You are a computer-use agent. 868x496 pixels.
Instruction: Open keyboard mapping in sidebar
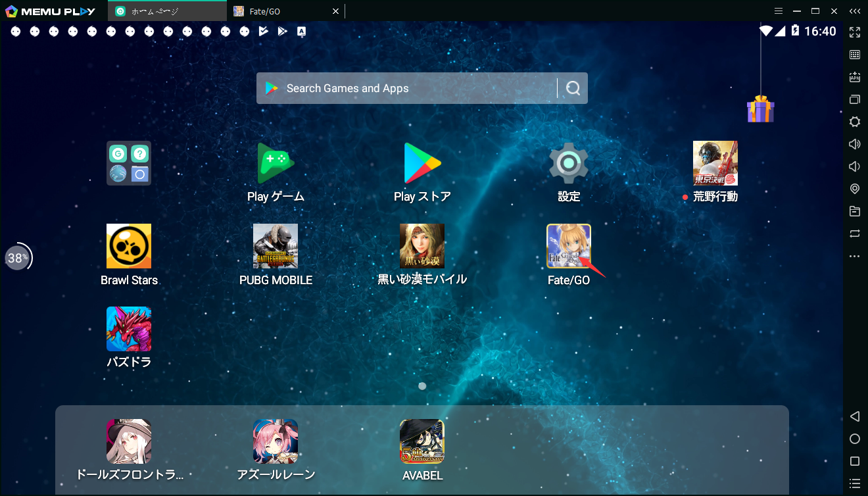pyautogui.click(x=855, y=55)
